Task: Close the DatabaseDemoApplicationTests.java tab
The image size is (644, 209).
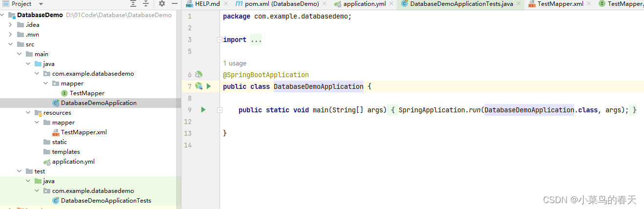Action: [x=519, y=4]
